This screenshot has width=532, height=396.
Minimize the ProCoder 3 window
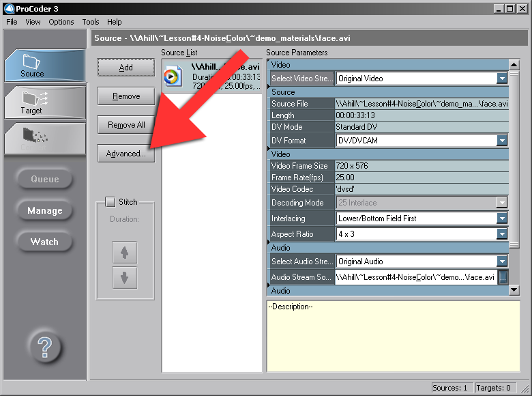[498, 8]
